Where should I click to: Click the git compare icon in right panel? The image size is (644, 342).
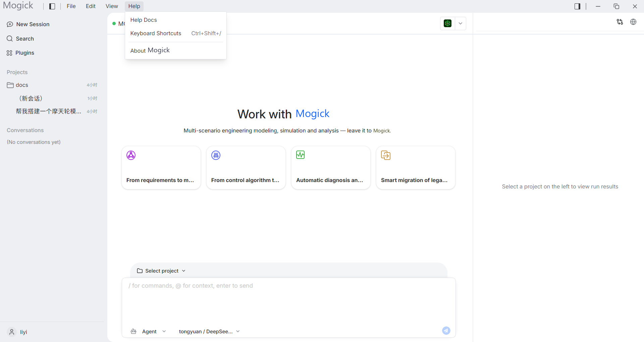620,22
